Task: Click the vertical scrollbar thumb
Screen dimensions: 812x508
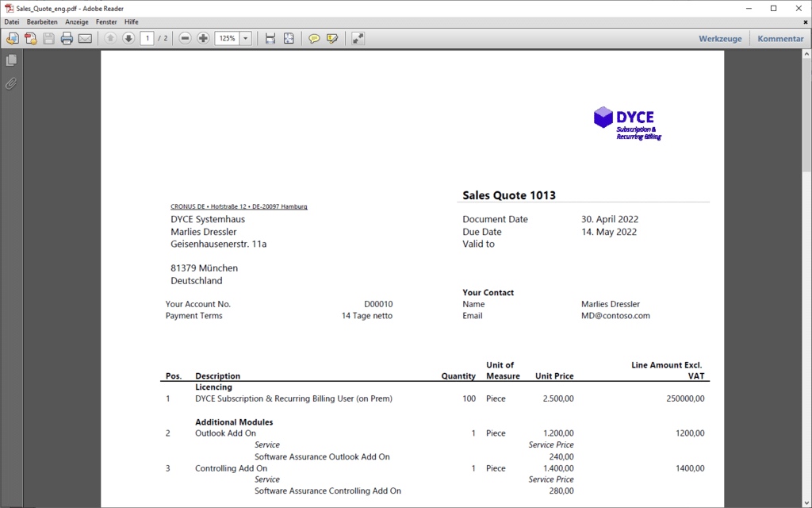Action: (x=806, y=115)
